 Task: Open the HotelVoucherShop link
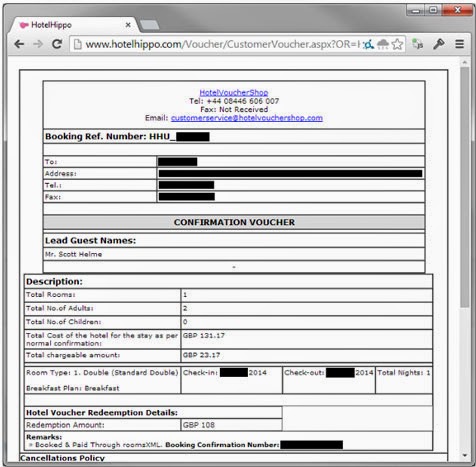click(x=234, y=93)
